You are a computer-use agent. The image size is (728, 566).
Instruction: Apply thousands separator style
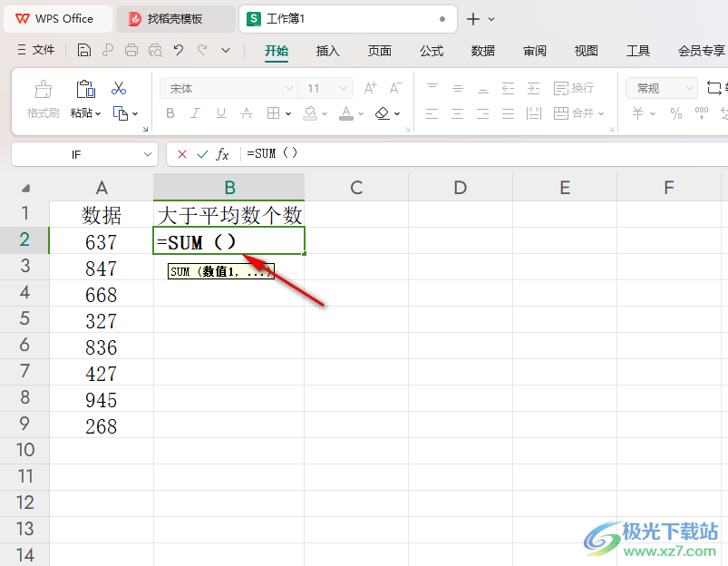click(x=702, y=112)
